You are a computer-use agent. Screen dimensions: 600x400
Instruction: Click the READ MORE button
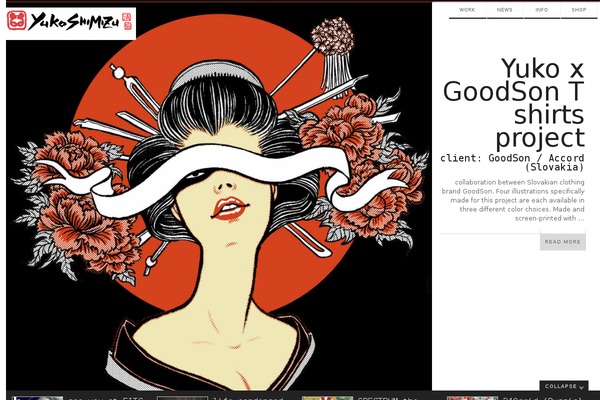pos(562,242)
